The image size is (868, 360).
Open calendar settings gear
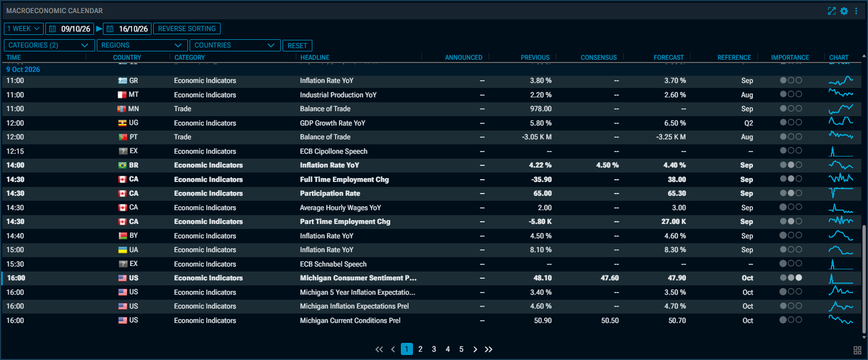point(844,11)
